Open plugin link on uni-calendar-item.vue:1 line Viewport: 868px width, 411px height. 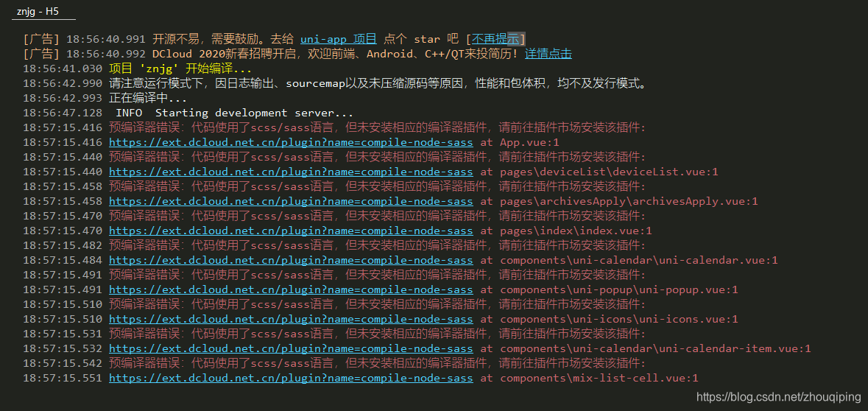[291, 348]
